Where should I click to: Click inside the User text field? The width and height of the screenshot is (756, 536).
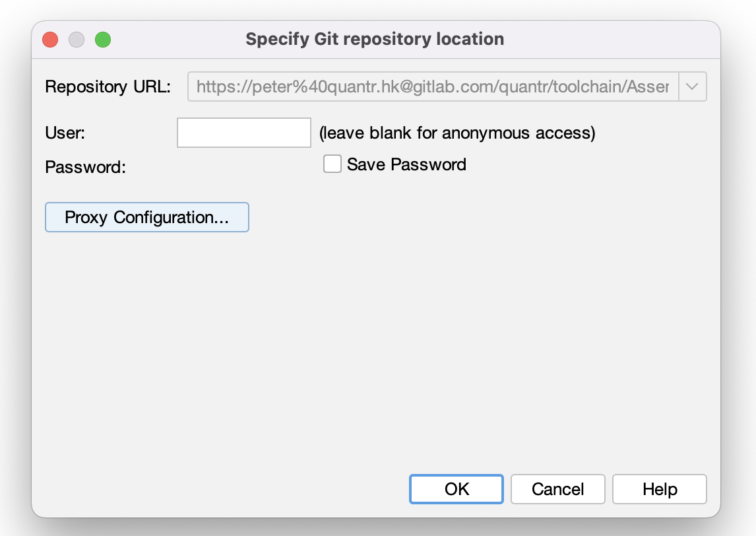[x=243, y=132]
